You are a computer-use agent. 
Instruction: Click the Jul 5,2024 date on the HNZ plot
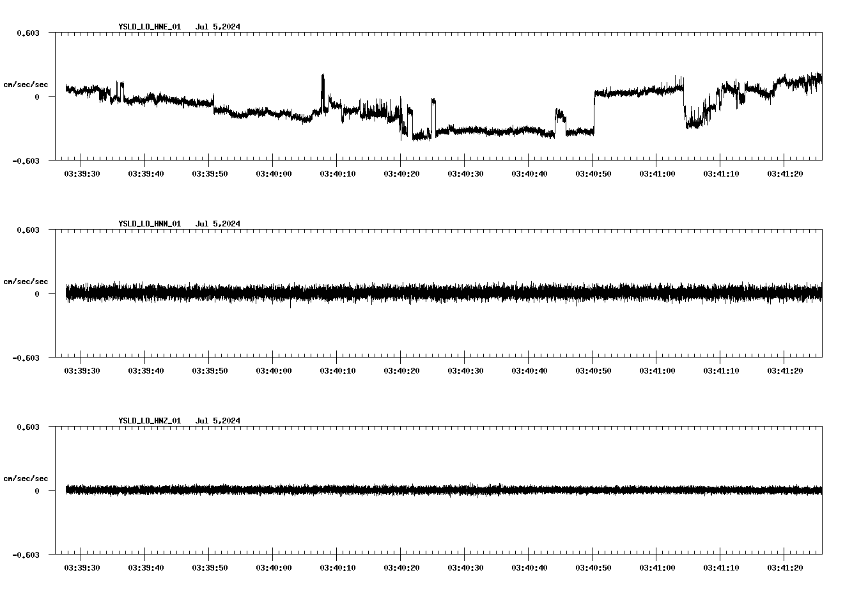pos(219,421)
